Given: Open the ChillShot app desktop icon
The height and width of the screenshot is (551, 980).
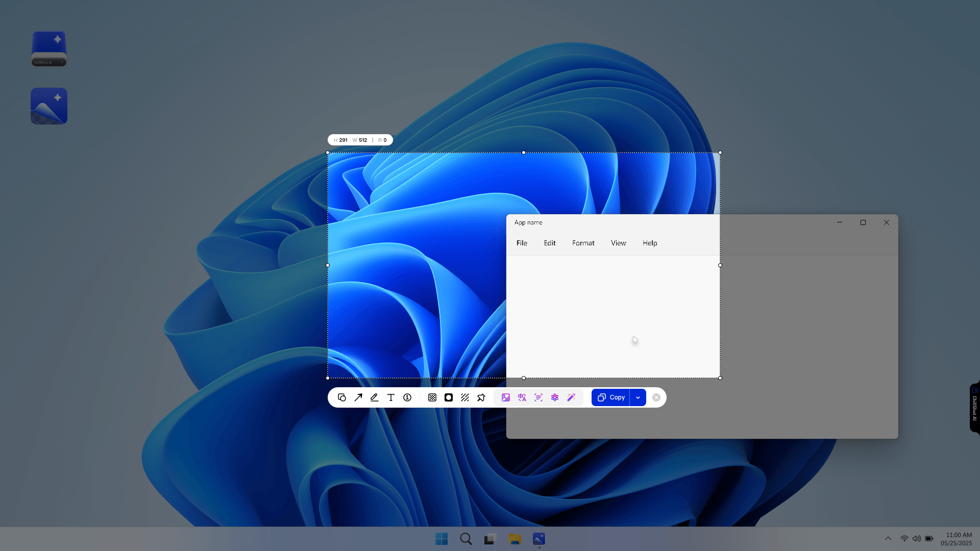Looking at the screenshot, I should [x=49, y=106].
